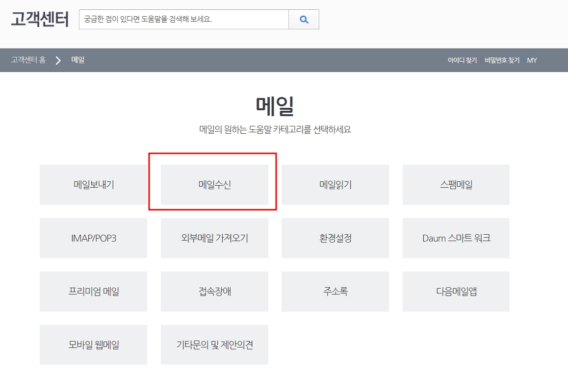Click the search magnifier icon
This screenshot has width=568, height=392.
tap(304, 19)
